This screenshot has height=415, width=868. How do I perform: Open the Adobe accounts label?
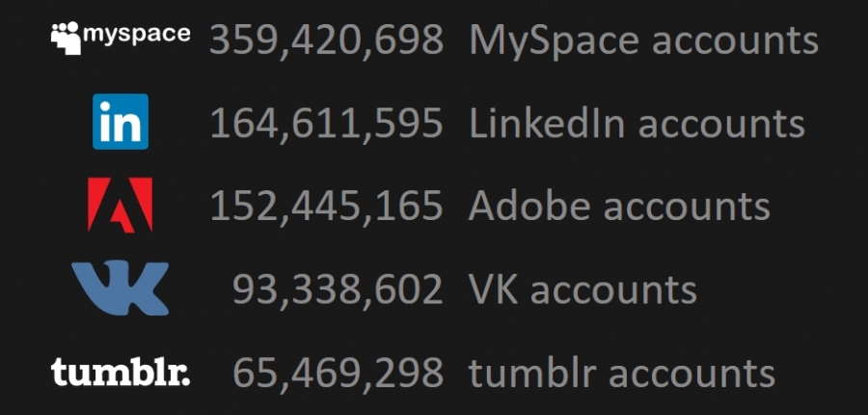pos(619,207)
